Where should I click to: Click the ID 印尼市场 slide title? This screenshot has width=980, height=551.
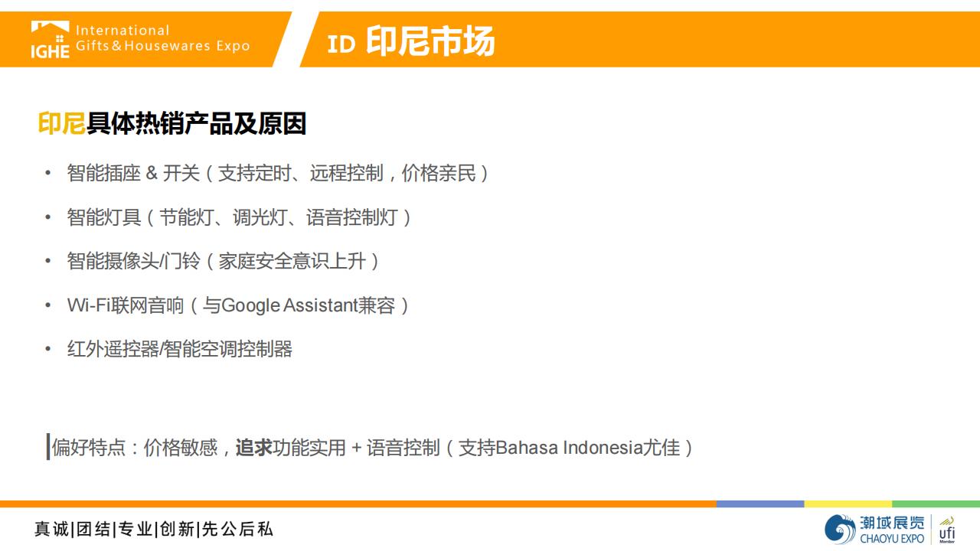(x=411, y=41)
